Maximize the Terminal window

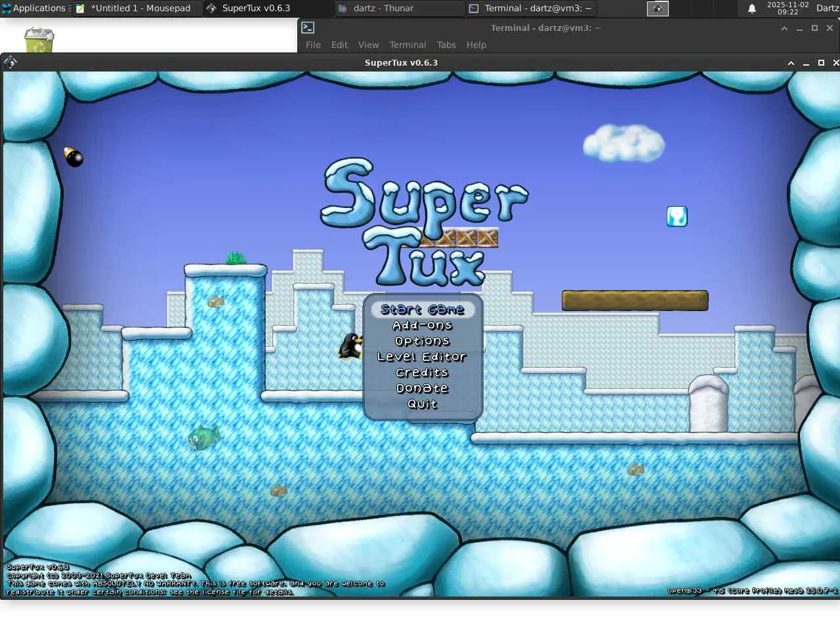coord(814,28)
